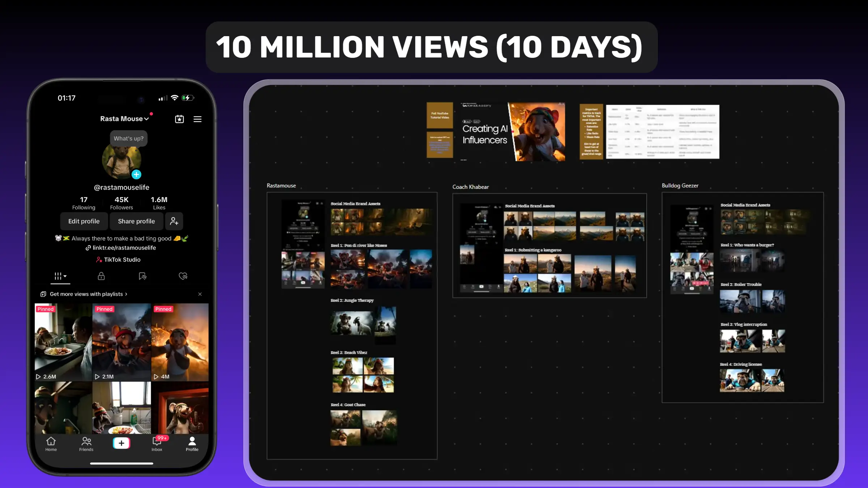Select Reel 2: Jungle Therapy heading
Screen dimensions: 868x488
(x=352, y=300)
